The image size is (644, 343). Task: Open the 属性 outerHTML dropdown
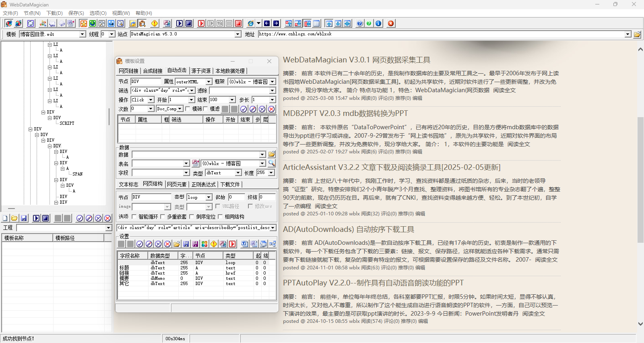pos(209,82)
